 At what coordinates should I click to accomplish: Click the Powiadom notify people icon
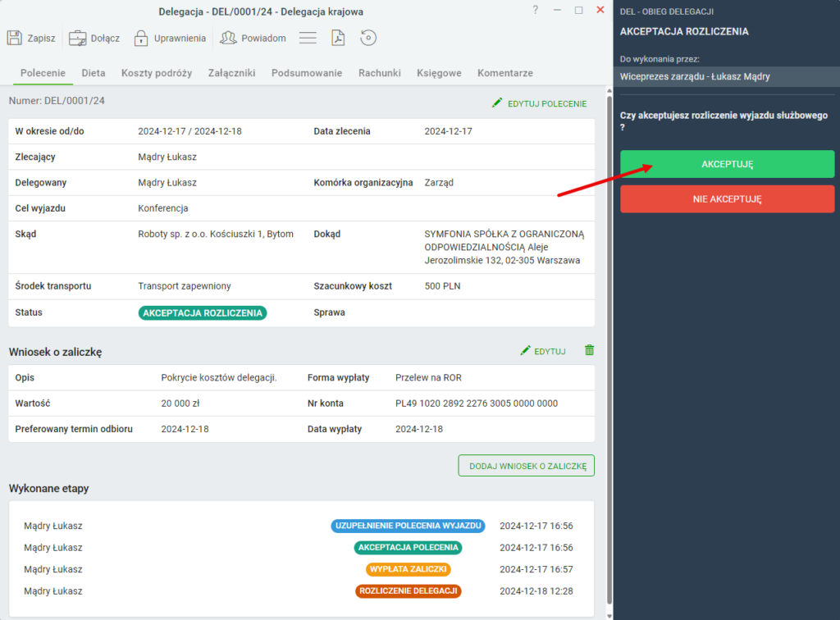tap(228, 38)
